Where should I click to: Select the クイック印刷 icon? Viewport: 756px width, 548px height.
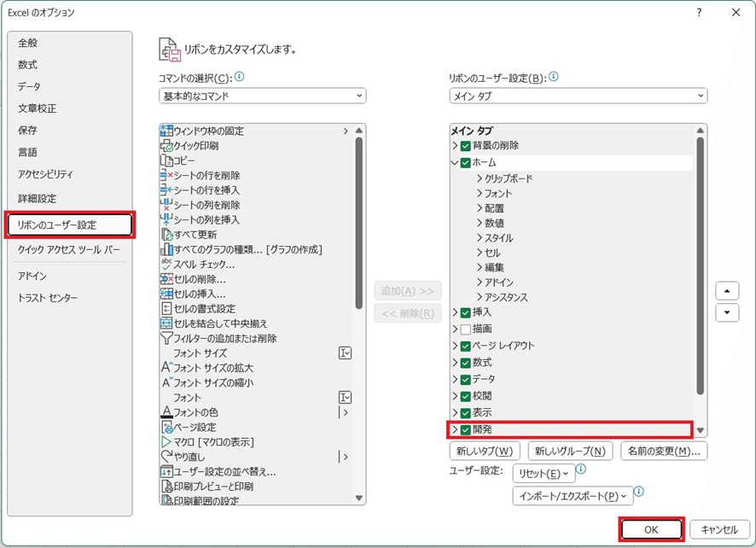166,146
